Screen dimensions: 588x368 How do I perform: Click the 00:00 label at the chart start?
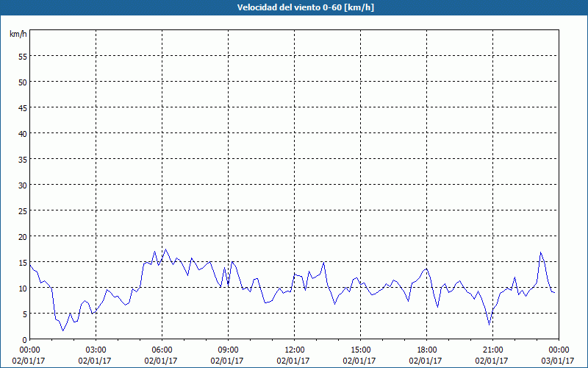coord(29,350)
